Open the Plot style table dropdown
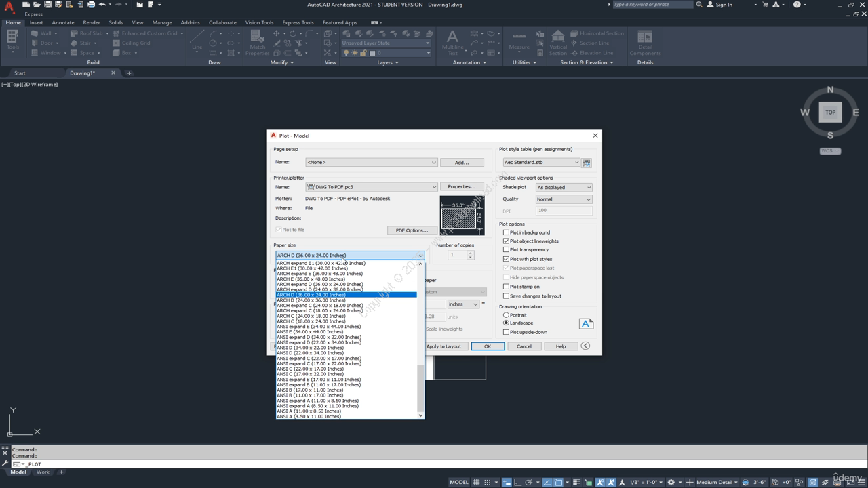868x488 pixels. [x=541, y=163]
